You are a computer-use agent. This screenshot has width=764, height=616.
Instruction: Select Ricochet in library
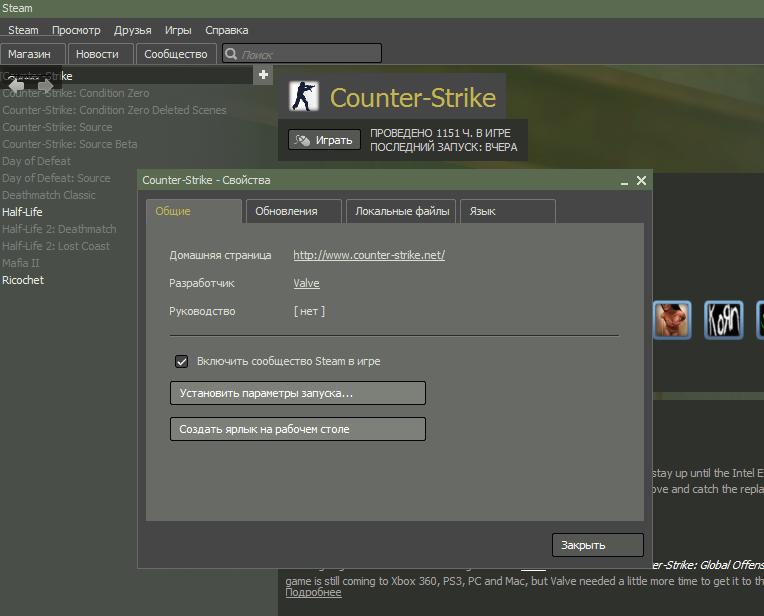click(23, 280)
